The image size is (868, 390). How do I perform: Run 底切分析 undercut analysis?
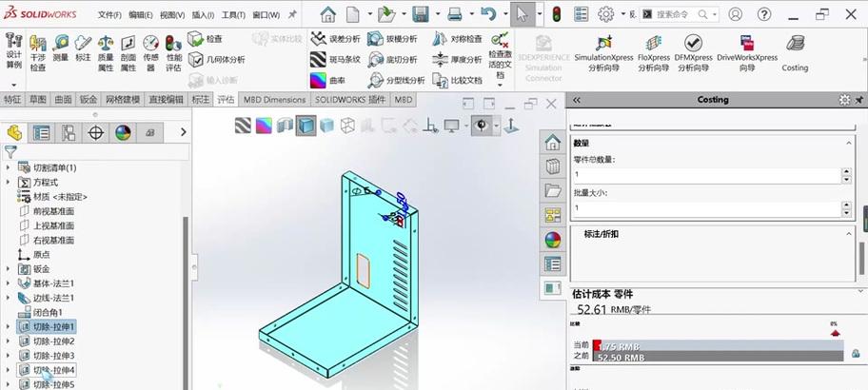click(x=392, y=59)
